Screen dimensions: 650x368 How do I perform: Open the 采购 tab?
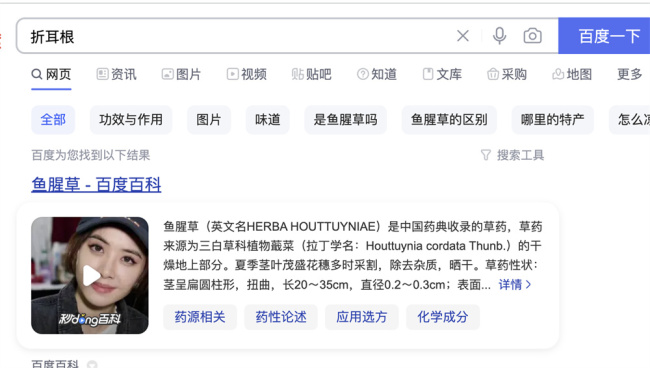tap(507, 75)
